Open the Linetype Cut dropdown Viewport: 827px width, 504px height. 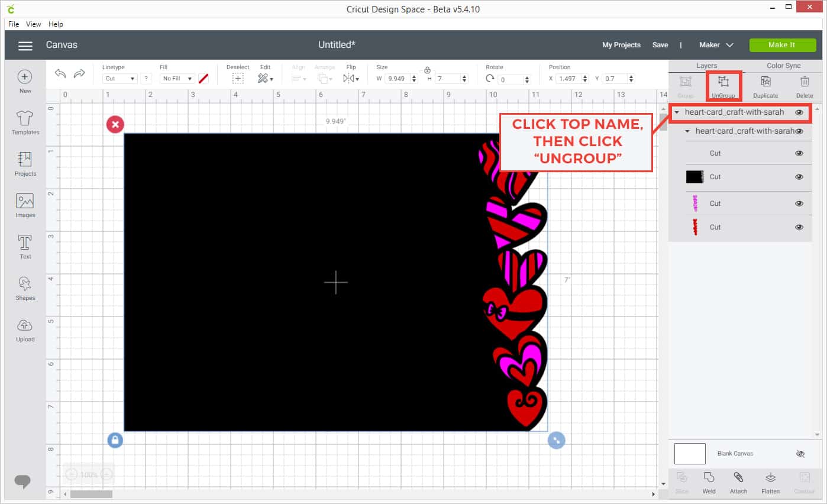(x=120, y=79)
